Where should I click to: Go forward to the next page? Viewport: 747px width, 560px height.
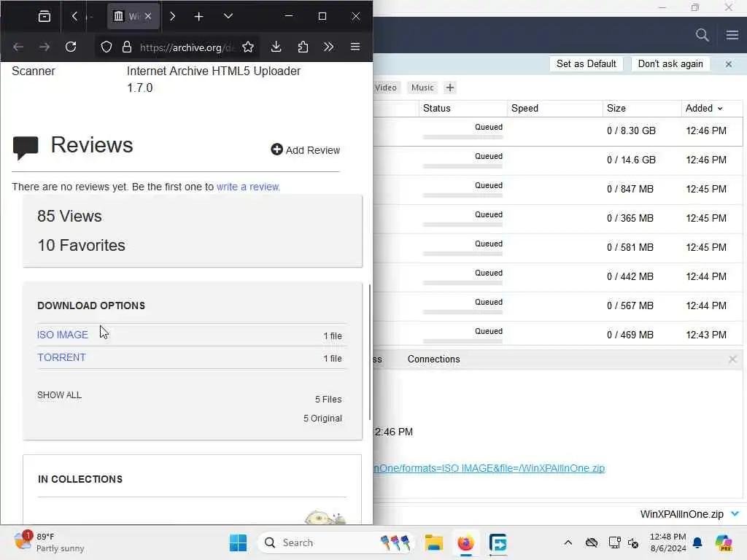pyautogui.click(x=44, y=47)
